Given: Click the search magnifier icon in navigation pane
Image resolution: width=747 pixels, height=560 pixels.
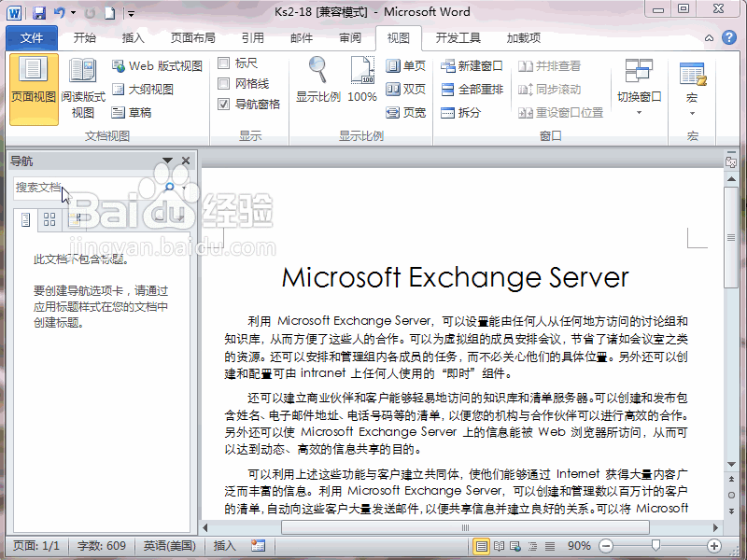Looking at the screenshot, I should 169,188.
